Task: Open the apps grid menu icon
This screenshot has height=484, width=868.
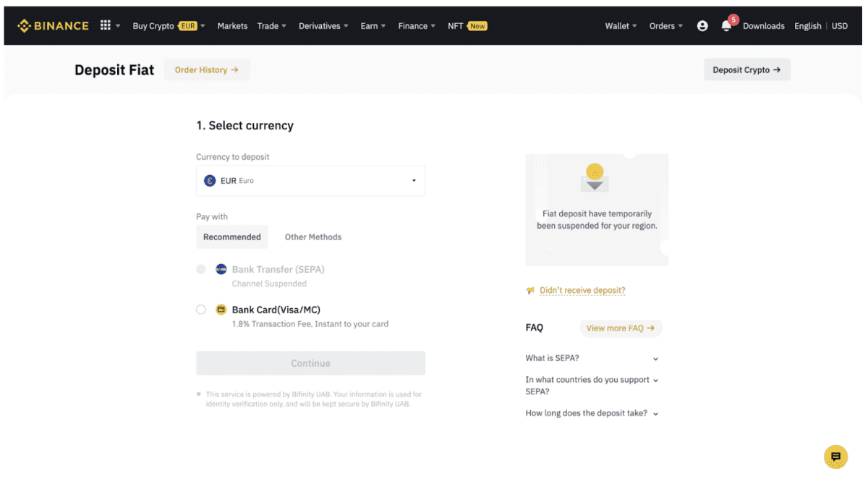Action: pyautogui.click(x=106, y=25)
